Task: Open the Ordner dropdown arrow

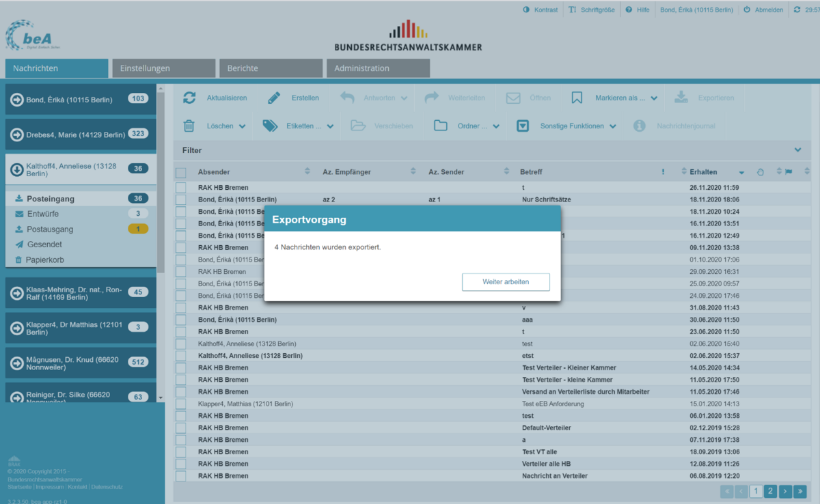Action: coord(496,126)
